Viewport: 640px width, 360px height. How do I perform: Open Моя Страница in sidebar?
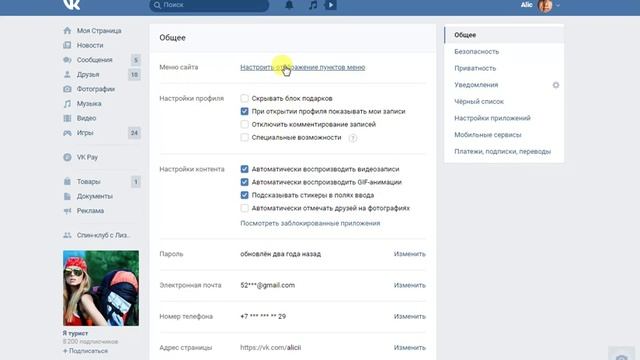tap(99, 31)
